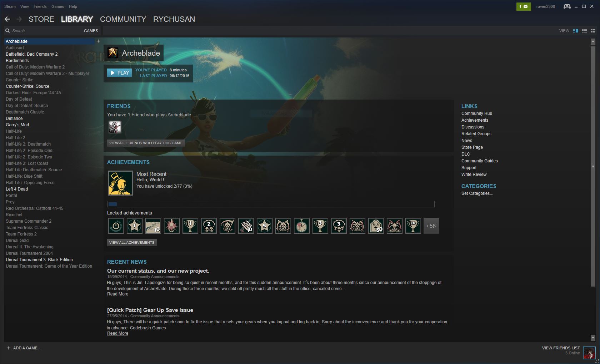
Task: Click the trophy number 1 achievement icon
Action: [x=190, y=226]
